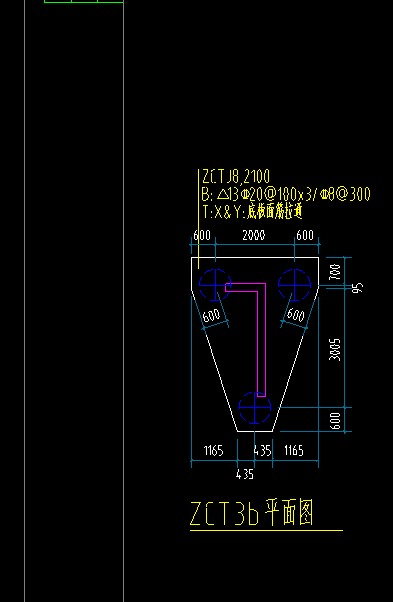Select the blue pile circle near ZCTJ8 leader
This screenshot has width=393, height=602.
(x=215, y=284)
